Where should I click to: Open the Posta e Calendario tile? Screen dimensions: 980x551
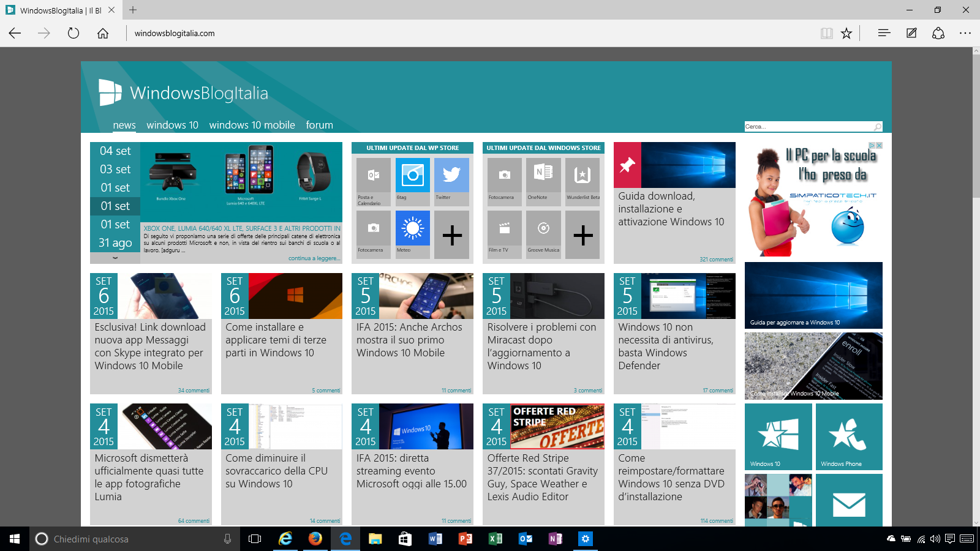click(374, 182)
